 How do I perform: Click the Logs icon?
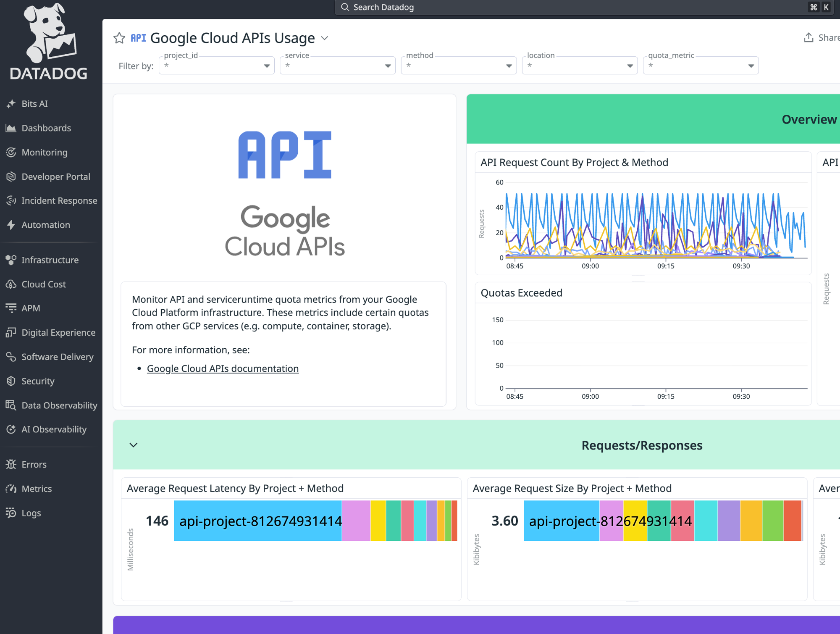pyautogui.click(x=11, y=513)
